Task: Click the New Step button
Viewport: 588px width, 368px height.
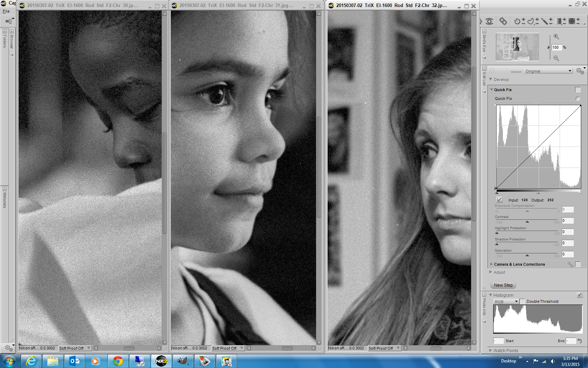Action: point(503,285)
